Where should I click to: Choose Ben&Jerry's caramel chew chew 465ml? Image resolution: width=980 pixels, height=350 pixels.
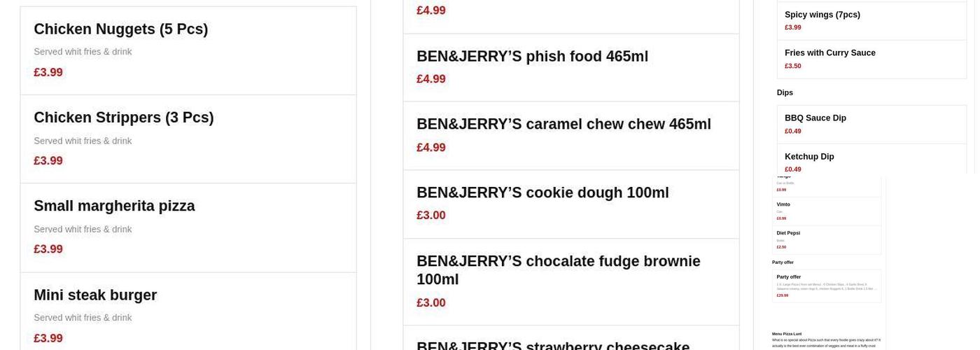[x=563, y=125]
